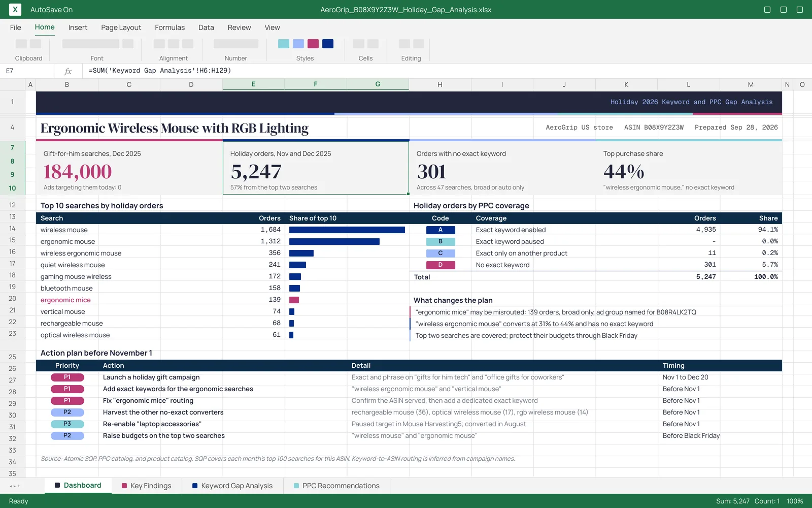The height and width of the screenshot is (508, 812).
Task: Click the 4,935 orders value
Action: coord(706,230)
